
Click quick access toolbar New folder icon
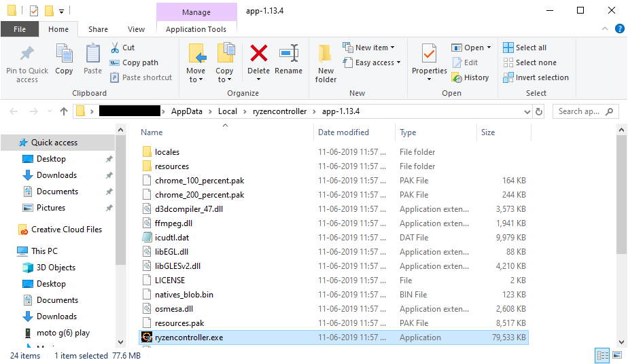49,10
